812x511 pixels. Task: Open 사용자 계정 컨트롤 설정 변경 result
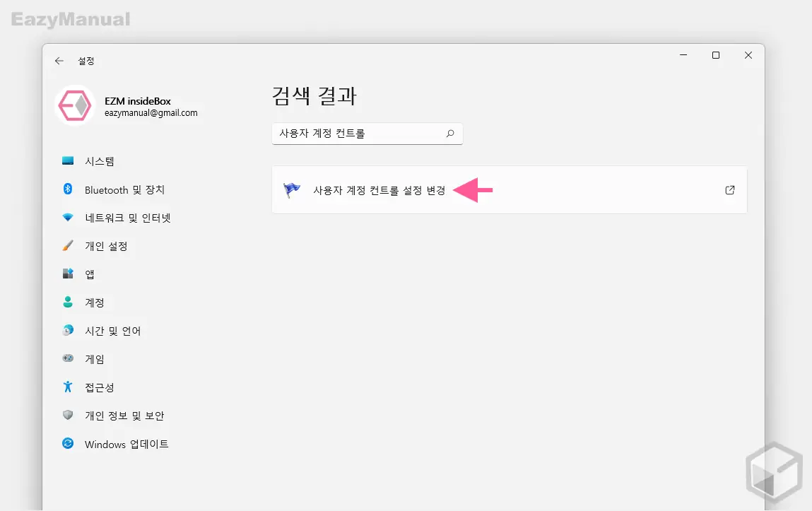tap(378, 189)
